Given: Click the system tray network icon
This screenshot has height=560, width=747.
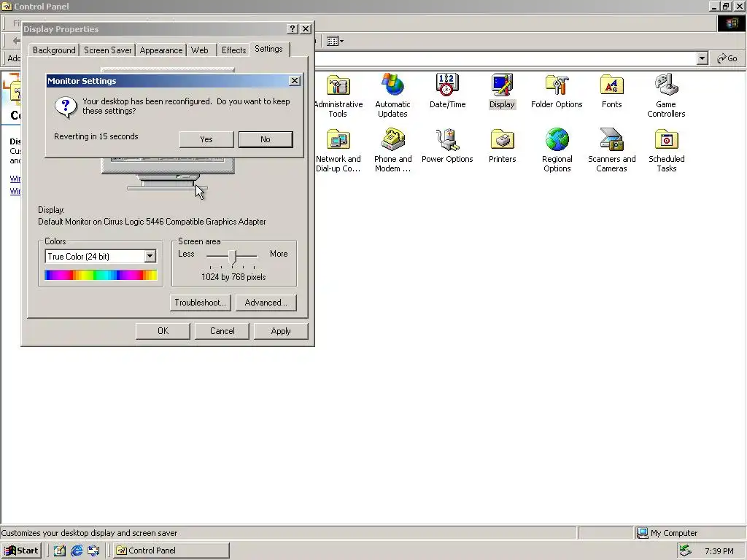Looking at the screenshot, I should click(685, 551).
